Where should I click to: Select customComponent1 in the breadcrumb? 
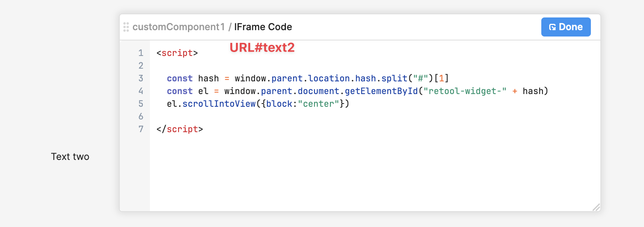click(x=178, y=27)
